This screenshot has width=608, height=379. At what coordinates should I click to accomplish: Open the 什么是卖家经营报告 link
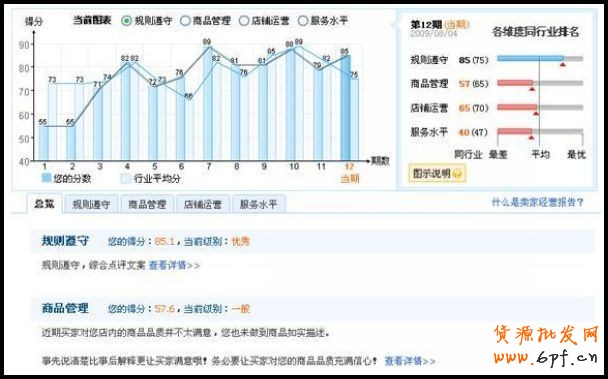pyautogui.click(x=537, y=202)
